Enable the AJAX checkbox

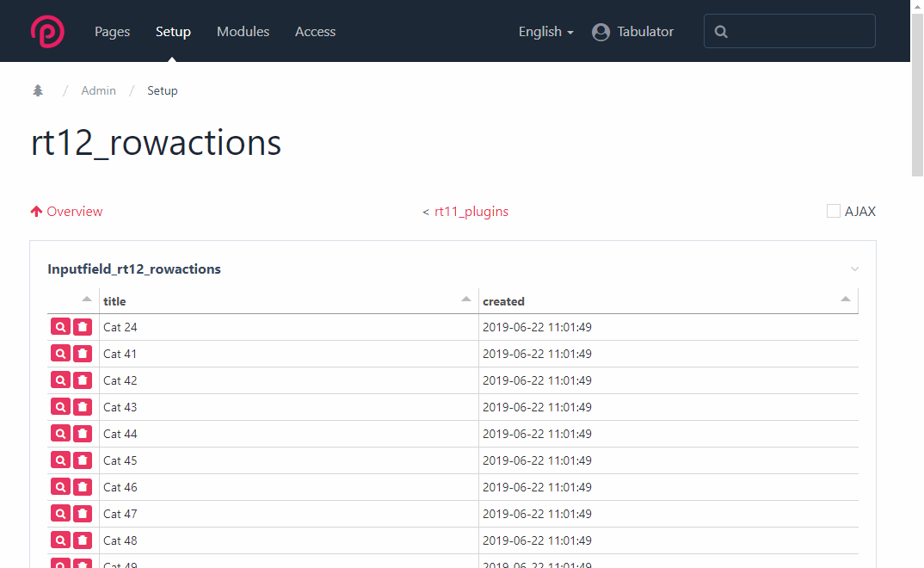[x=833, y=211]
